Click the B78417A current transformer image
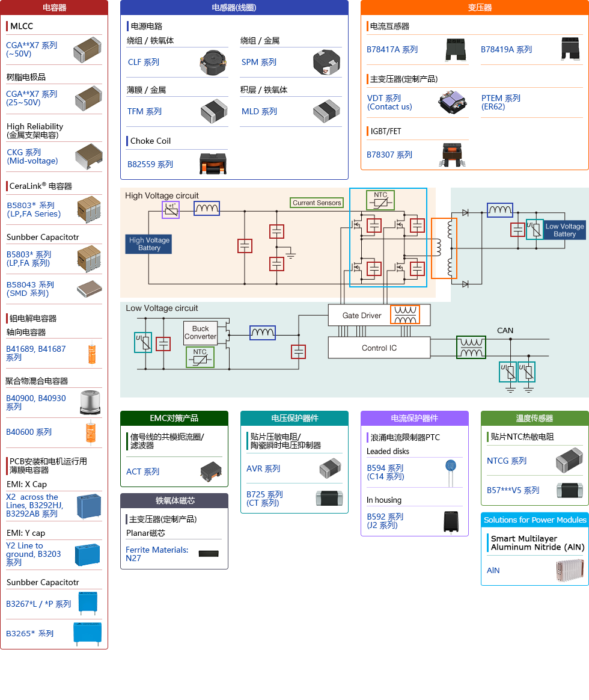589x700 pixels. click(456, 49)
